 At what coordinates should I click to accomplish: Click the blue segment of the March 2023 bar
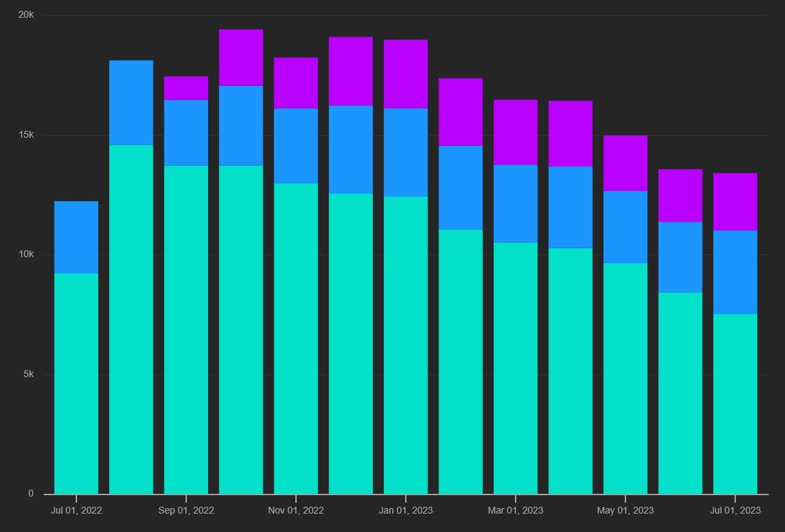pos(516,203)
